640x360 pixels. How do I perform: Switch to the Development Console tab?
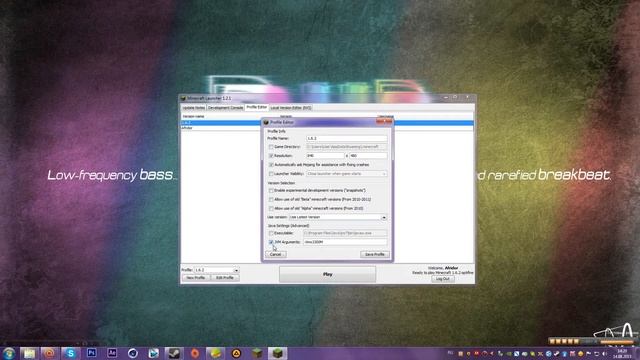click(x=225, y=108)
